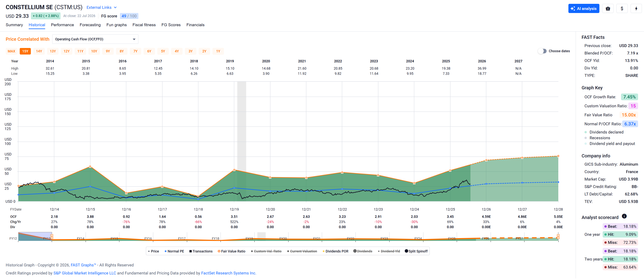Switch to the Forecasting tab
Image resolution: width=644 pixels, height=280 pixels.
90,25
